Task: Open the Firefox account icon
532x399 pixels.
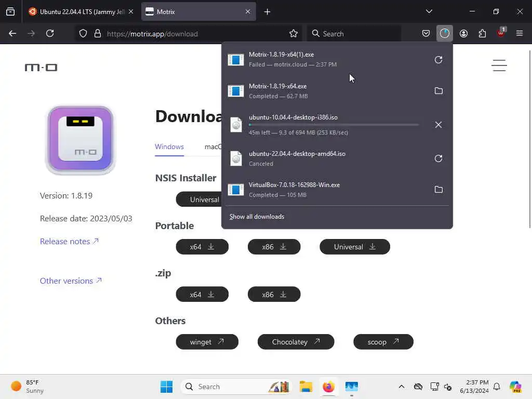Action: [x=463, y=33]
